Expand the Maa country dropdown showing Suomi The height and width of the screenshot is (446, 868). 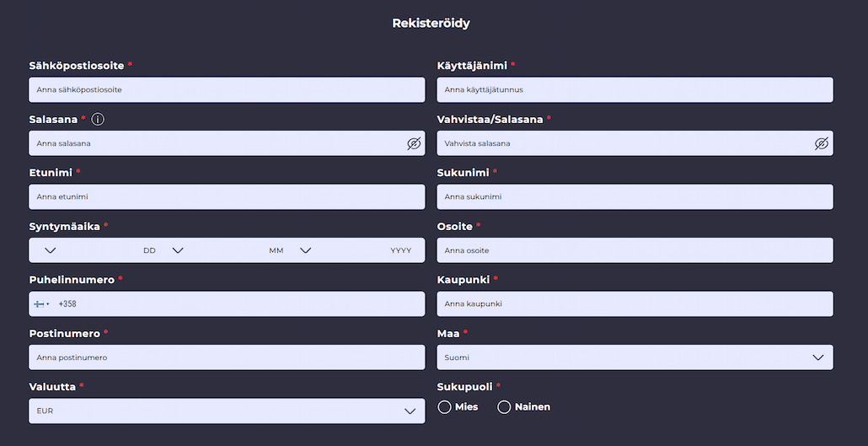pos(635,357)
